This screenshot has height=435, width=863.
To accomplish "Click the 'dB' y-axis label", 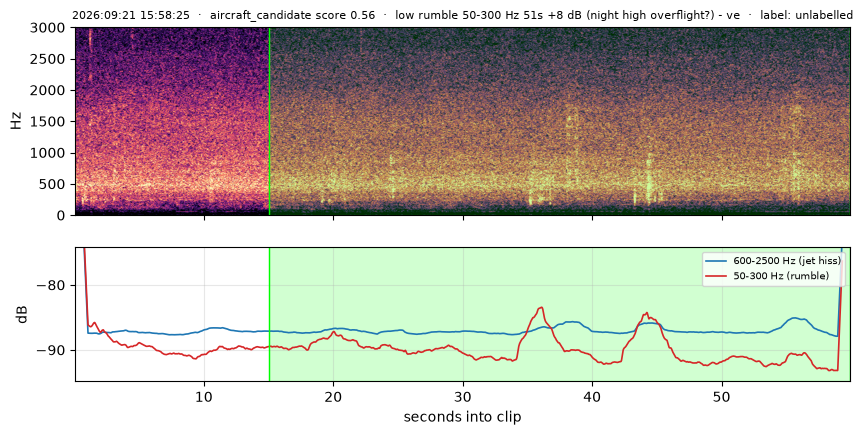I will click(x=22, y=314).
